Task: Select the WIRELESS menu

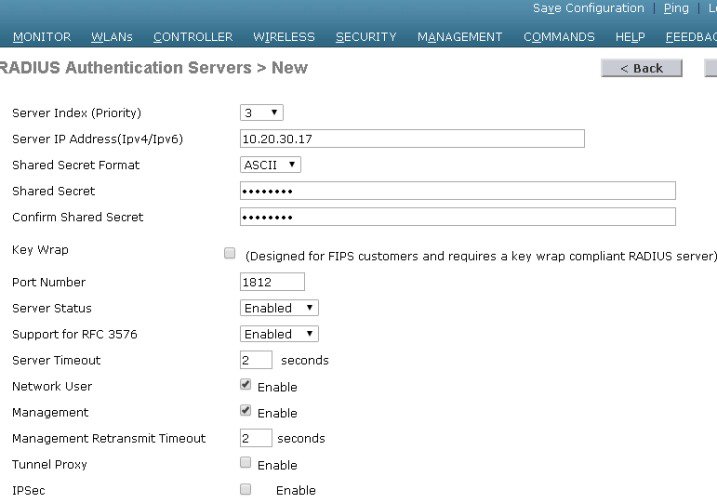Action: [x=284, y=37]
